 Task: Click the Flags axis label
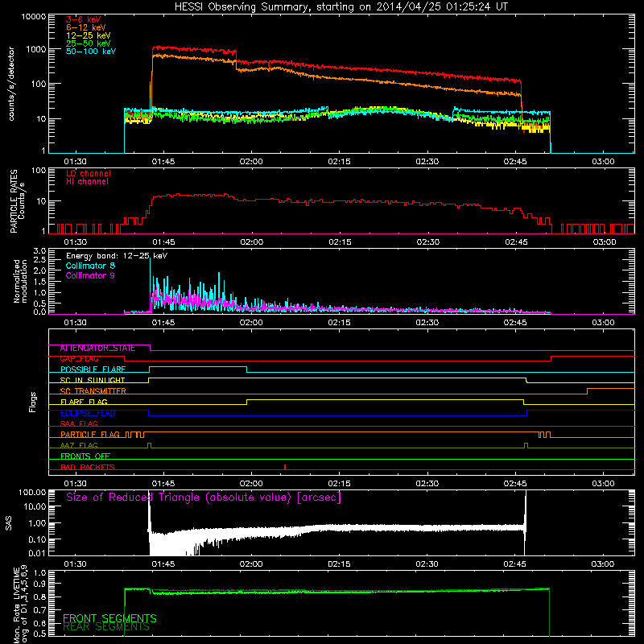(33, 402)
